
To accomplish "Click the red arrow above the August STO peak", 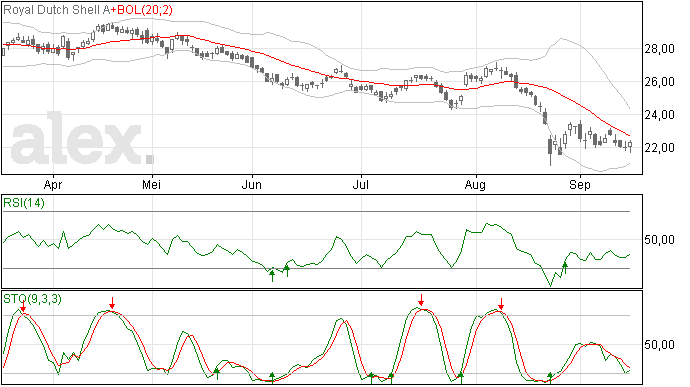I will (x=501, y=304).
